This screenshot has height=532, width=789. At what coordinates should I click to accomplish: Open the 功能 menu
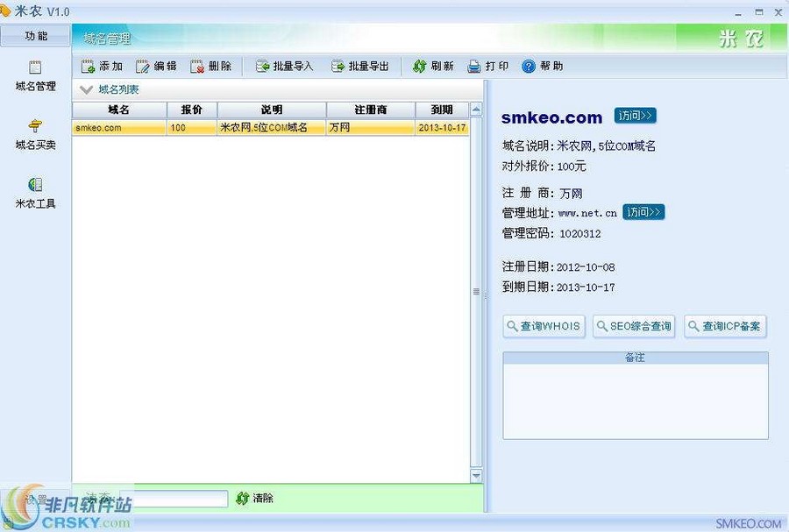tap(36, 37)
